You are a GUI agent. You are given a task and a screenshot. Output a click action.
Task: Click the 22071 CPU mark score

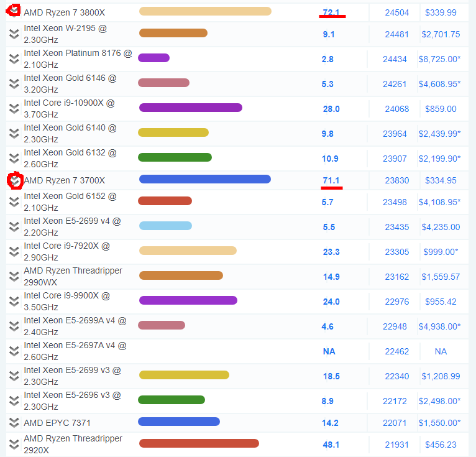(395, 423)
